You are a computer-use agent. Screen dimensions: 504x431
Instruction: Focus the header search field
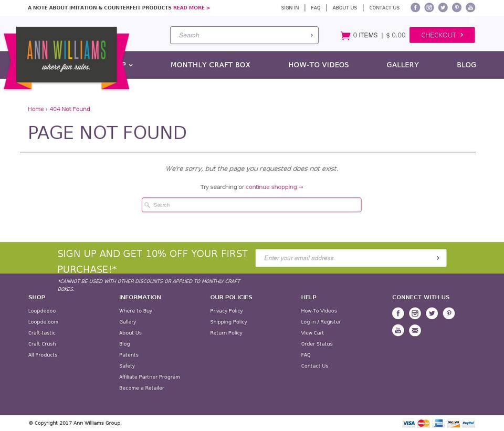[244, 35]
